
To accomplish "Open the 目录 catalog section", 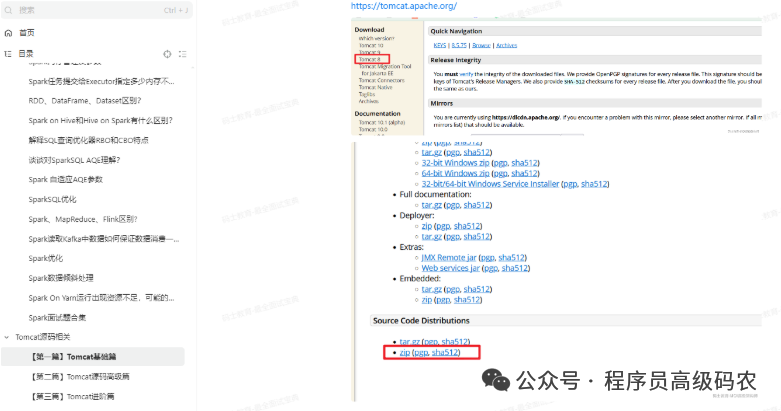I will pyautogui.click(x=26, y=54).
